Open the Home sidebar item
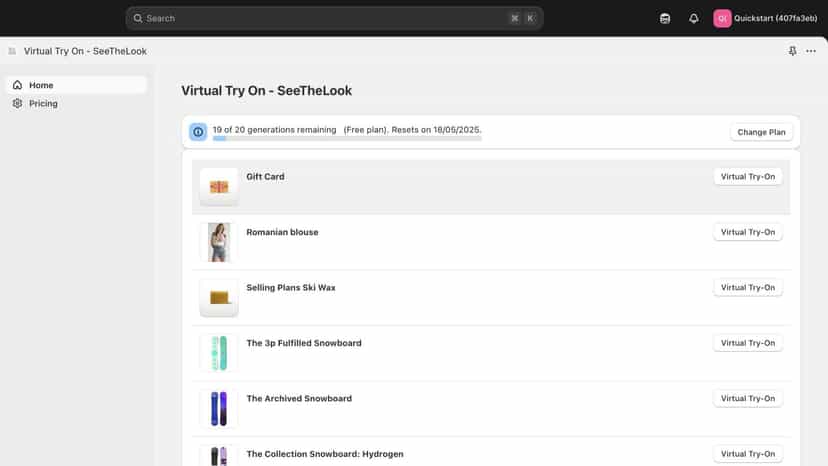This screenshot has width=828, height=466. coord(77,85)
